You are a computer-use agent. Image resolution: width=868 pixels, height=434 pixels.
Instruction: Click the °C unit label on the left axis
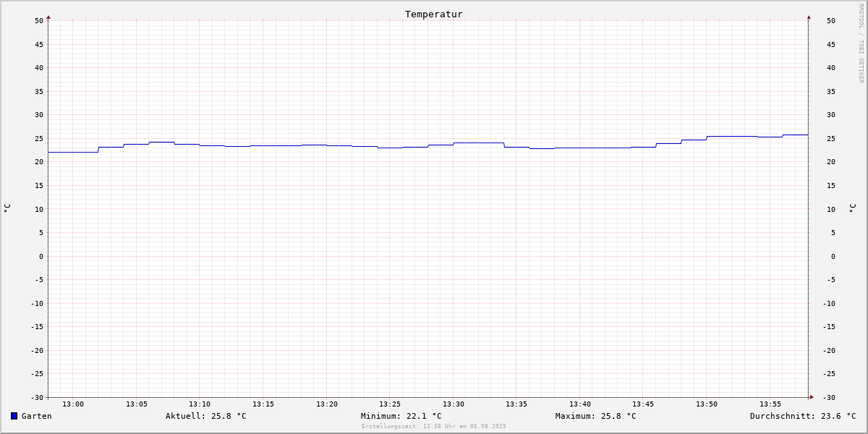click(x=7, y=208)
